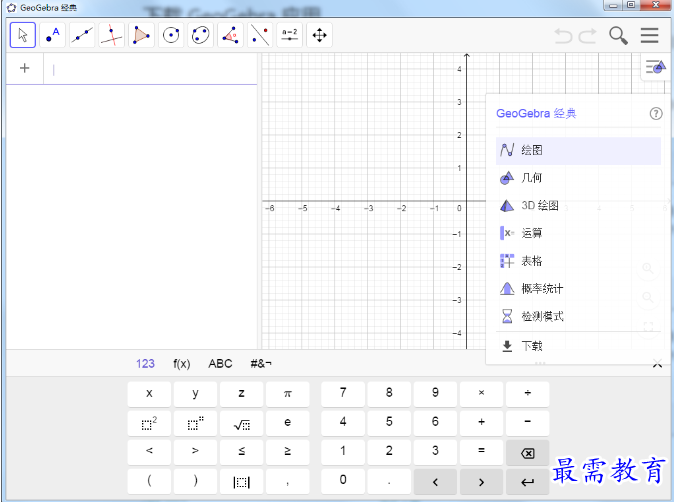Tap the backspace delete key

point(527,453)
